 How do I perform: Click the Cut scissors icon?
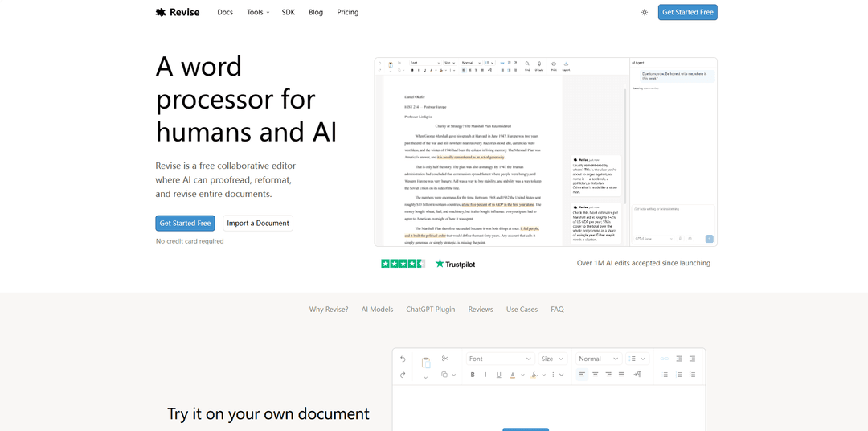[x=445, y=359]
